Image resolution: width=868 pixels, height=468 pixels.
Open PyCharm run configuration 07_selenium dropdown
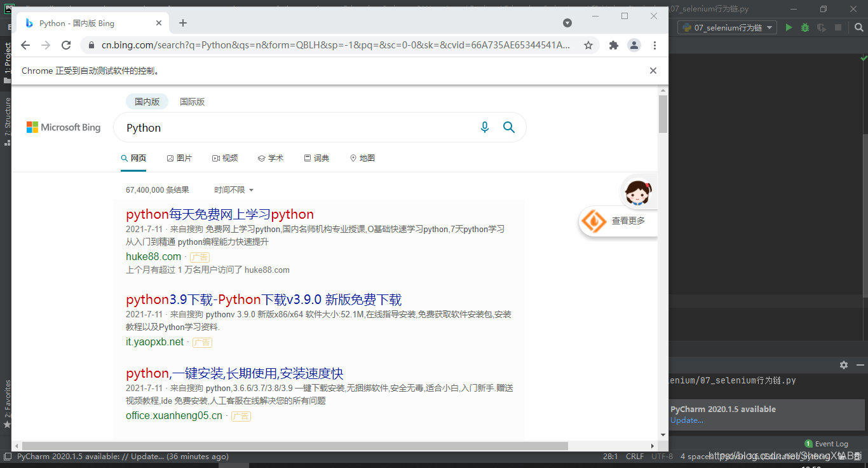[x=728, y=27]
